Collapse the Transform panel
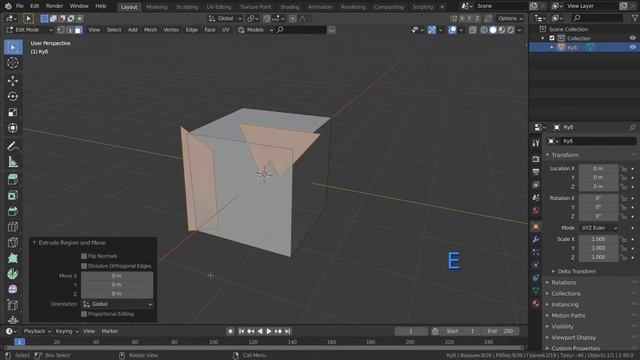This screenshot has width=640, height=360. (547, 155)
